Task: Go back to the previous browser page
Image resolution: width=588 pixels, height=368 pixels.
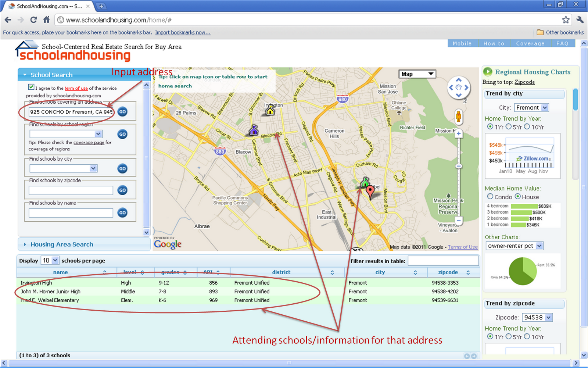Action: [x=8, y=20]
